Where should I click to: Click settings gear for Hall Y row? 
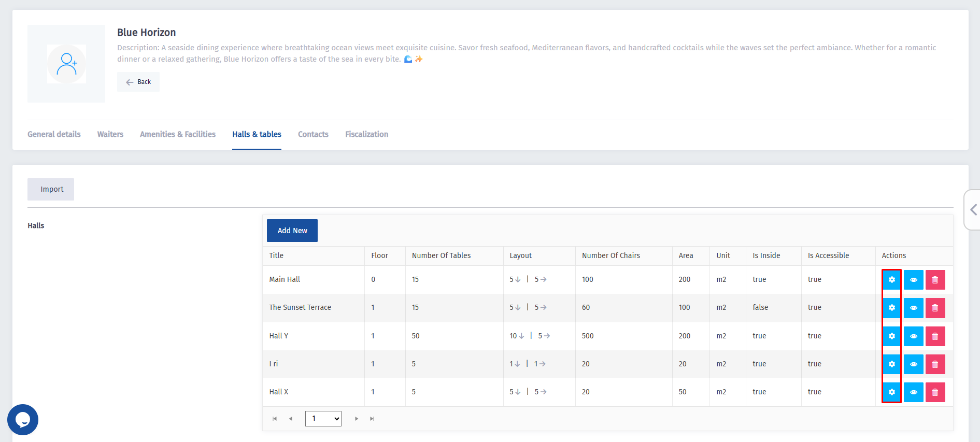pos(891,336)
